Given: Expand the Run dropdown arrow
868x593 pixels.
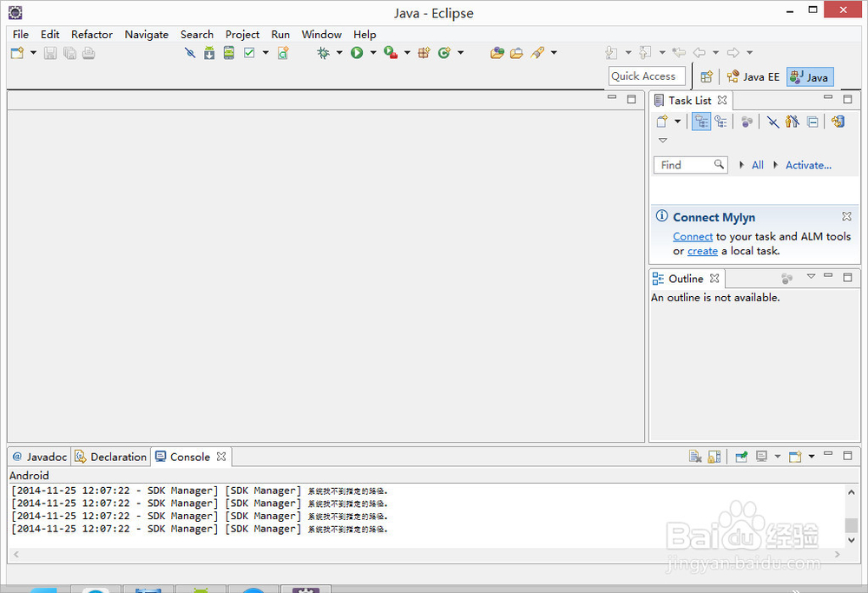Looking at the screenshot, I should point(373,53).
